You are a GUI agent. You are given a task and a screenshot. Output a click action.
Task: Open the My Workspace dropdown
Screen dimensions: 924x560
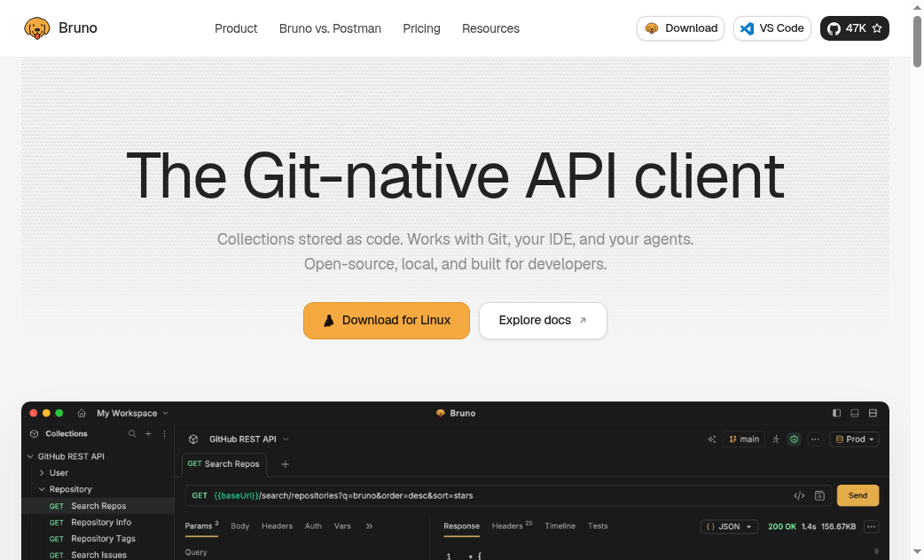(x=133, y=414)
